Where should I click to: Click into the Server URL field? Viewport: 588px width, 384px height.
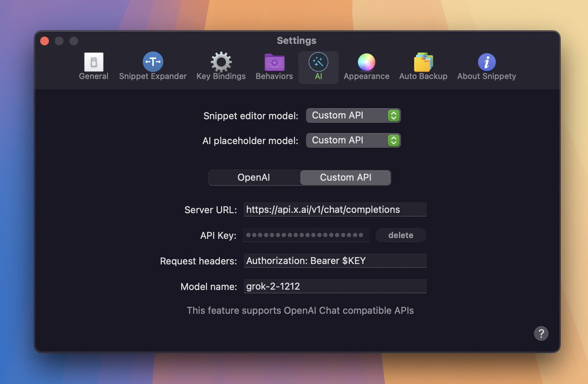click(x=335, y=210)
